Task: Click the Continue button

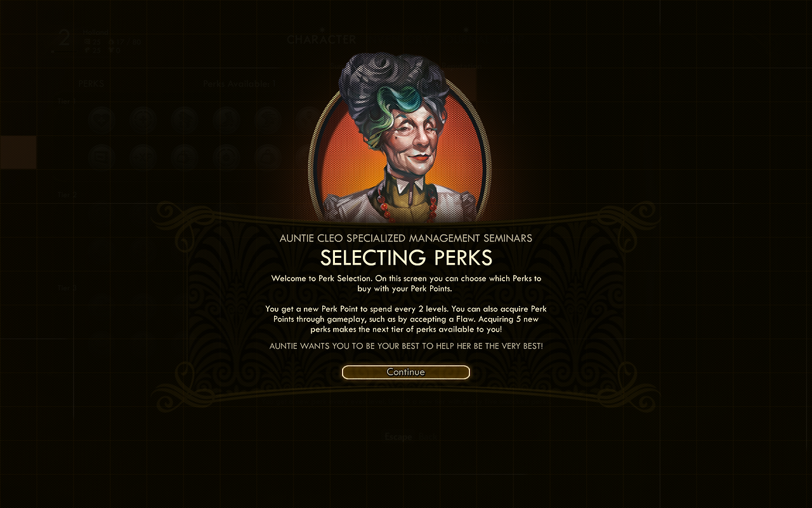Action: [406, 372]
